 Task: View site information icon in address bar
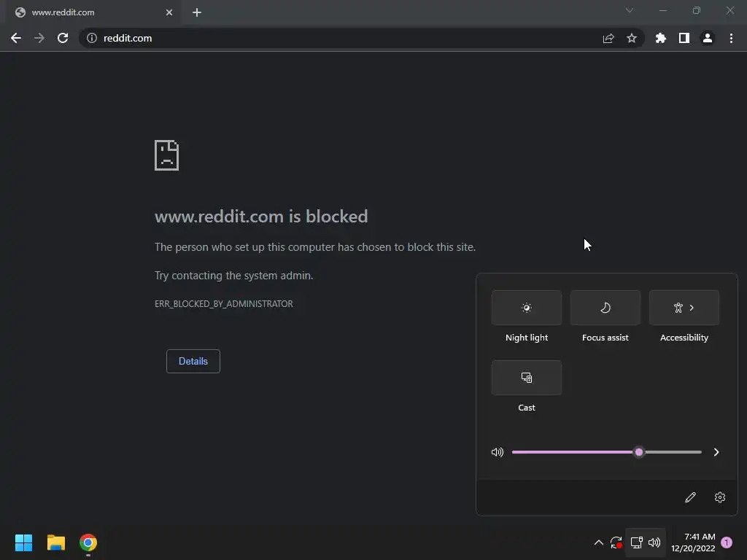(x=92, y=38)
